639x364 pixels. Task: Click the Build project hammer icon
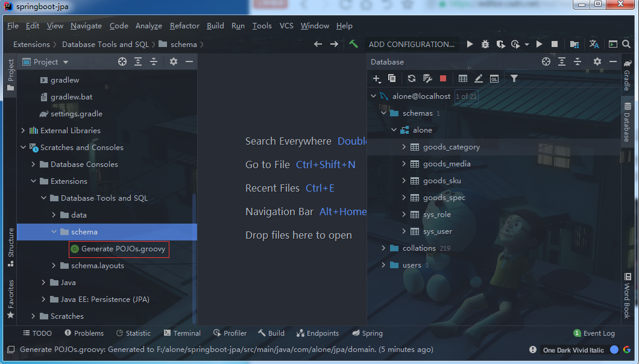(x=353, y=44)
